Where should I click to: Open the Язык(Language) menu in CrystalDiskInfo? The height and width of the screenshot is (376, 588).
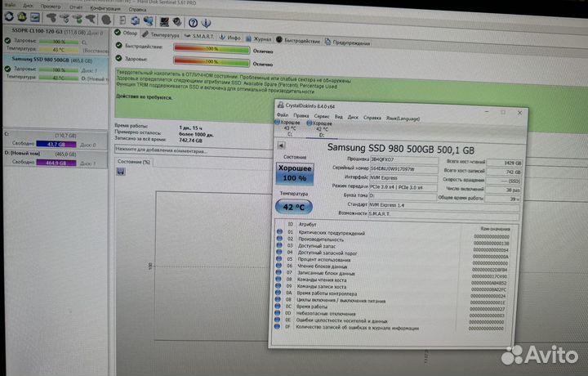point(403,119)
